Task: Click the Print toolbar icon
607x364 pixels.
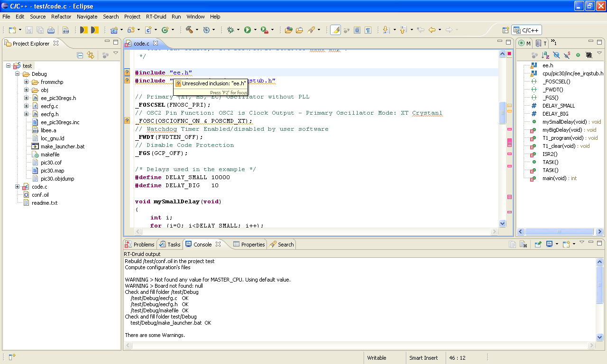Action: (51, 30)
